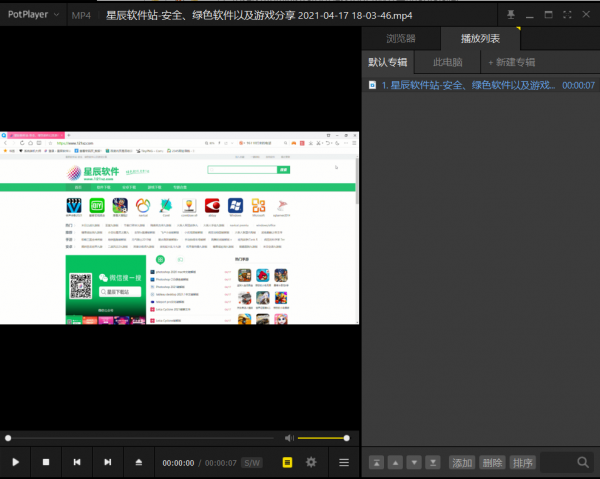The height and width of the screenshot is (479, 600).
Task: Move playlist item to the bottom
Action: (433, 463)
